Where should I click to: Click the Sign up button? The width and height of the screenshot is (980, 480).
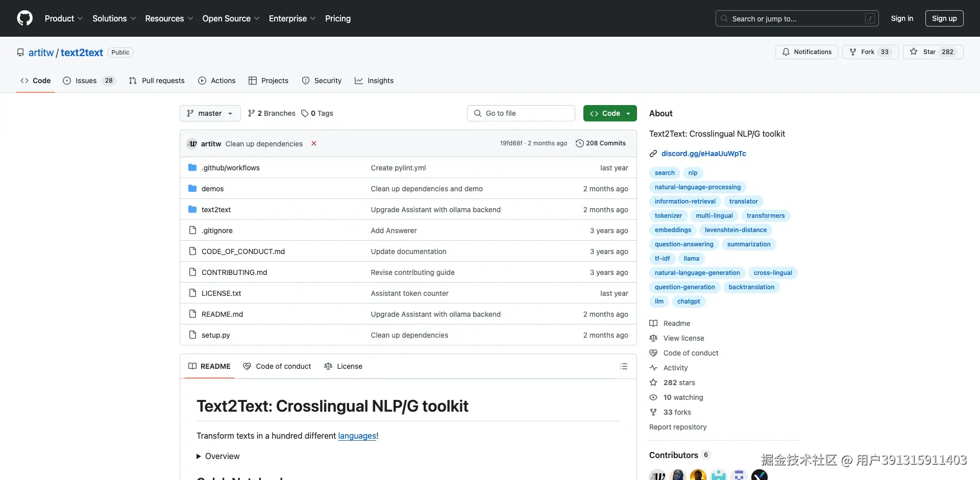944,18
